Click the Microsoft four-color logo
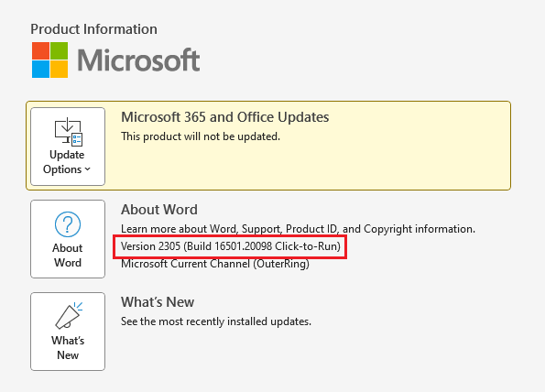 [49, 60]
